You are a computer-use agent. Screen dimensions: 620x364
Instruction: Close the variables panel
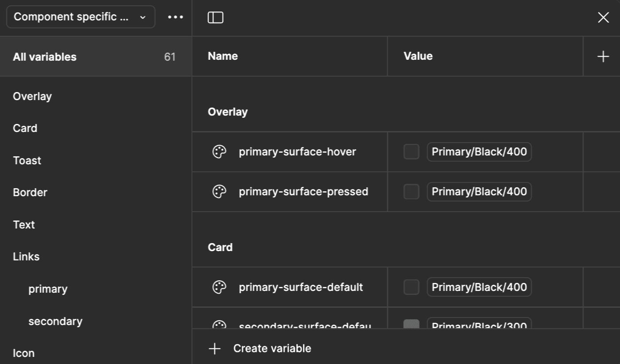click(603, 17)
